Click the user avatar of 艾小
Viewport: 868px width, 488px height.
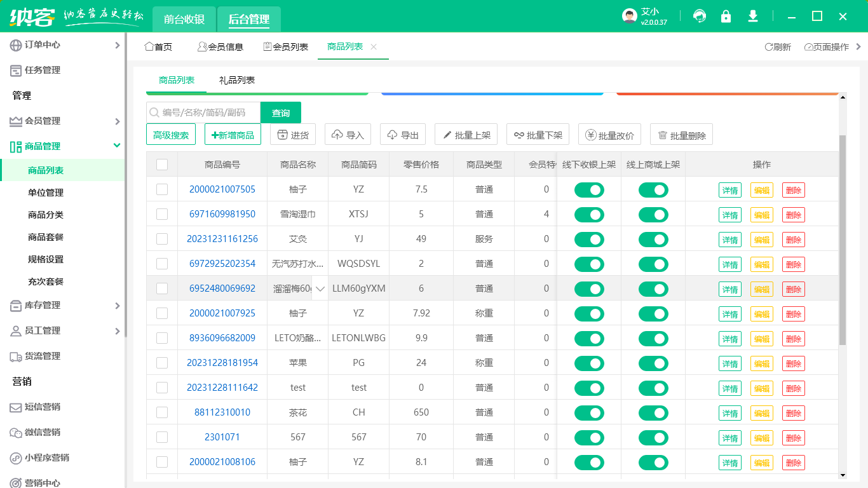pos(629,17)
